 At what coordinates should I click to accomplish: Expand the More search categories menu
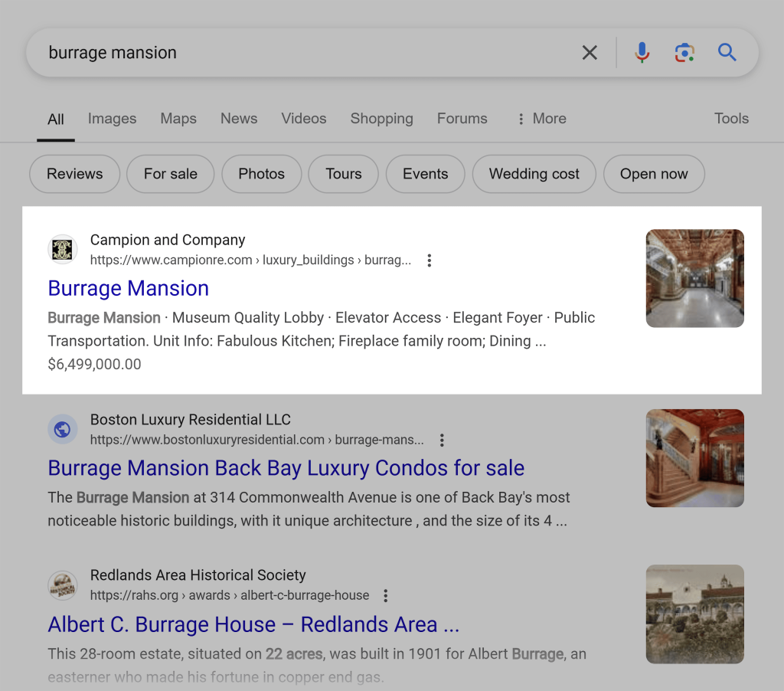pyautogui.click(x=542, y=119)
